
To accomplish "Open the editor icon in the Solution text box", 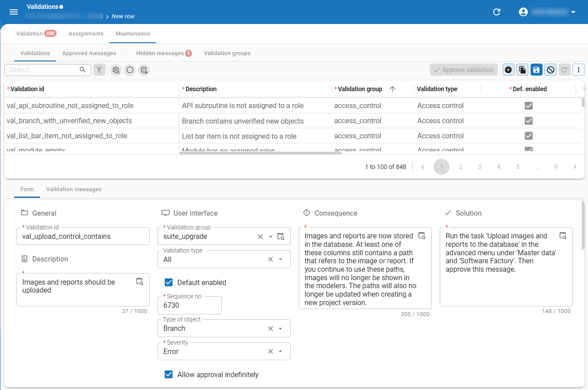I will pos(563,236).
